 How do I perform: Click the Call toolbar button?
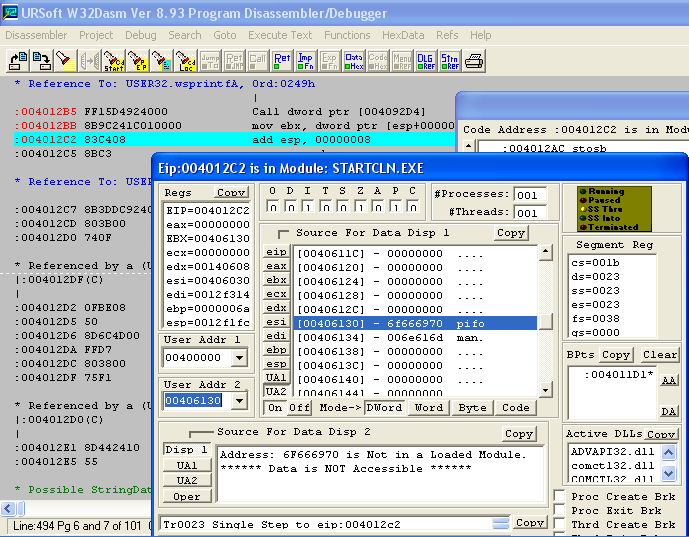[x=257, y=61]
